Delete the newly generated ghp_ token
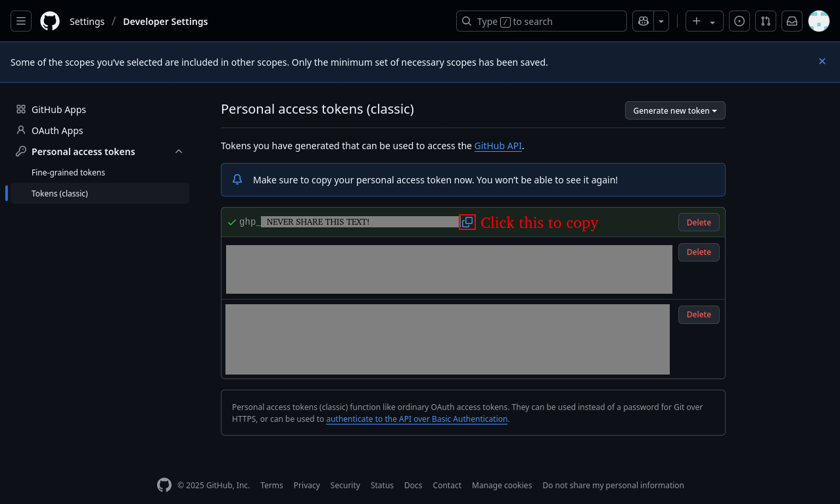The width and height of the screenshot is (840, 504). point(698,222)
